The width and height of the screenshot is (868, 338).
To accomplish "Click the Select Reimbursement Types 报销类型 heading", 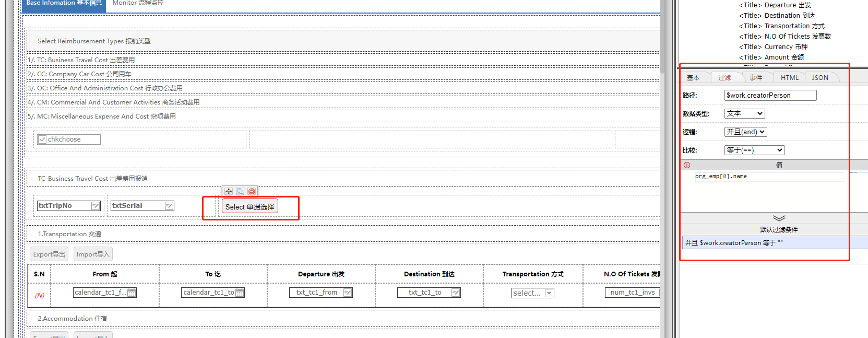I will pos(94,41).
